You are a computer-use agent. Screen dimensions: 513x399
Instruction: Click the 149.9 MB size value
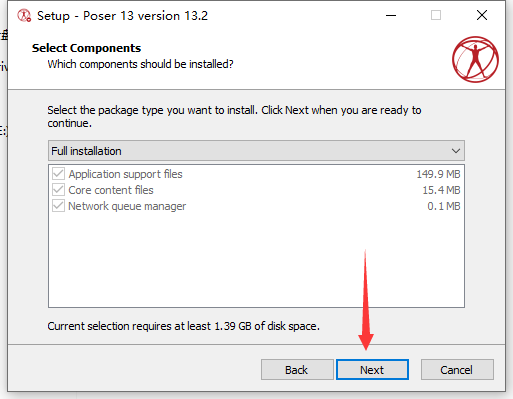pos(438,174)
